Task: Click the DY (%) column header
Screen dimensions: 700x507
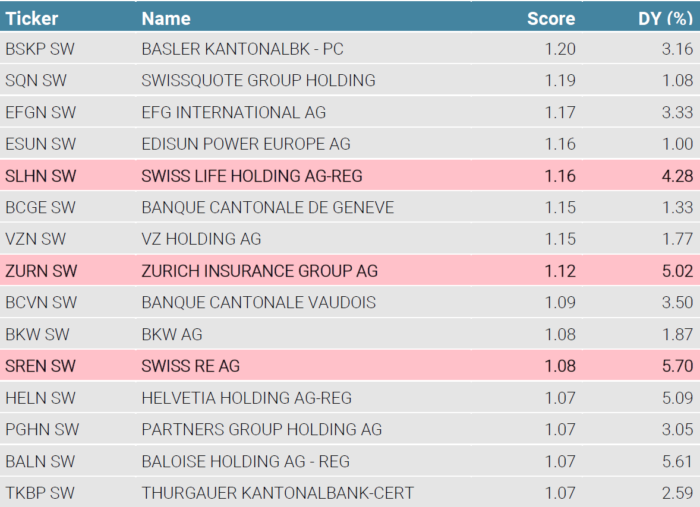Action: [665, 18]
